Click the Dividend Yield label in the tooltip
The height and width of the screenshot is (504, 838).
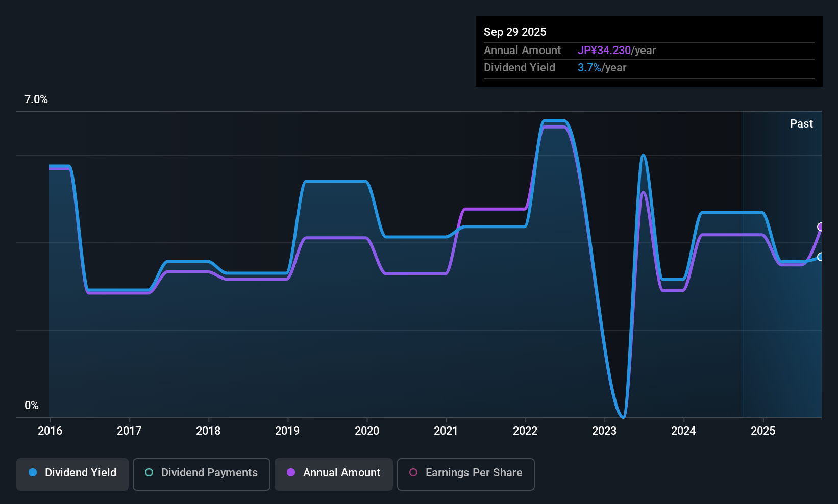click(520, 68)
